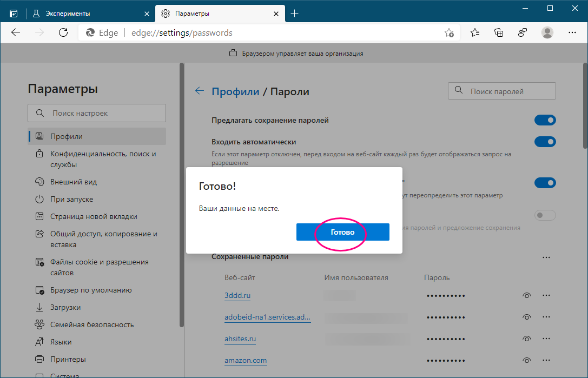Open Принтеры settings section
The width and height of the screenshot is (588, 378).
click(97, 359)
